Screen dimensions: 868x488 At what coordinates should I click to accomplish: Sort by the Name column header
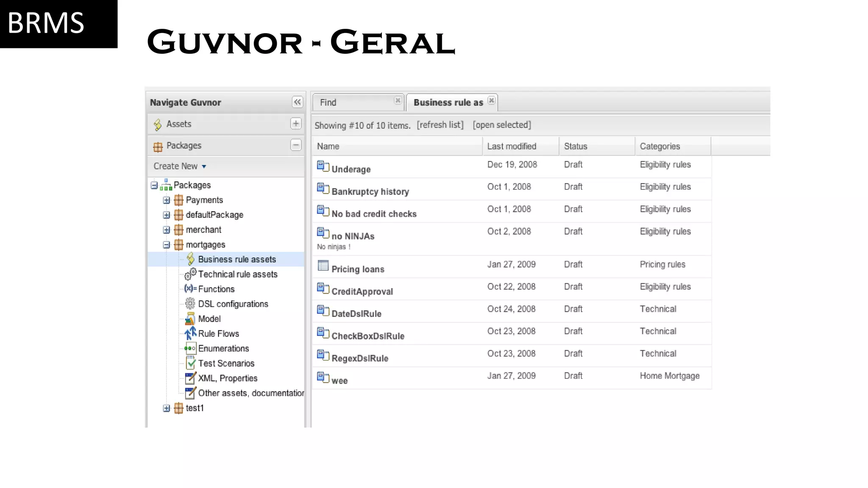[398, 146]
